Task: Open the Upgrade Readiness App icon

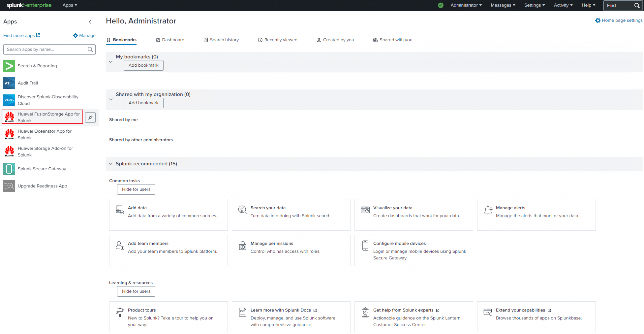Action: click(9, 186)
